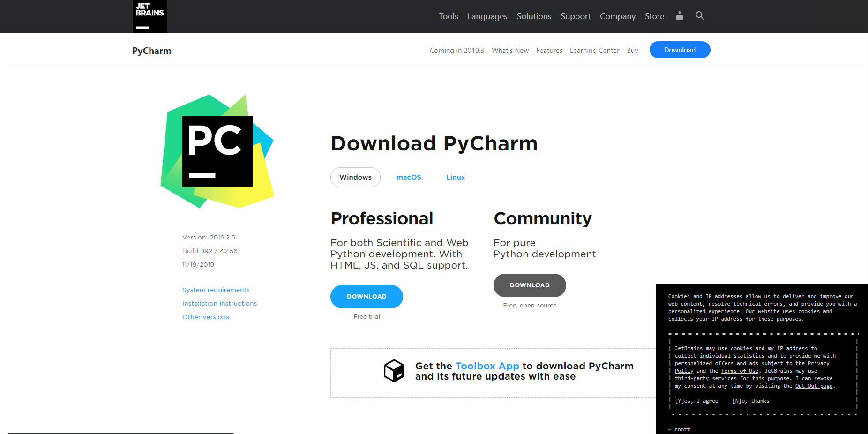Open the account user icon
The image size is (868, 434).
[x=680, y=16]
